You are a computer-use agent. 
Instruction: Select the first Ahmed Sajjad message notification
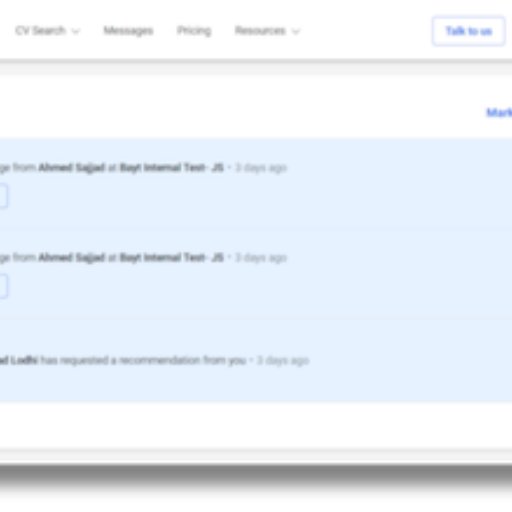[256, 184]
